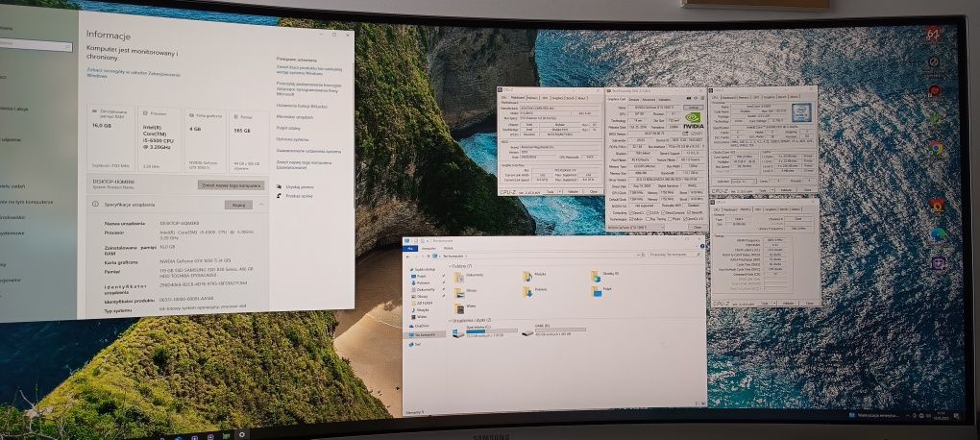Select the DANE (D:) drive icon

pyautogui.click(x=527, y=333)
